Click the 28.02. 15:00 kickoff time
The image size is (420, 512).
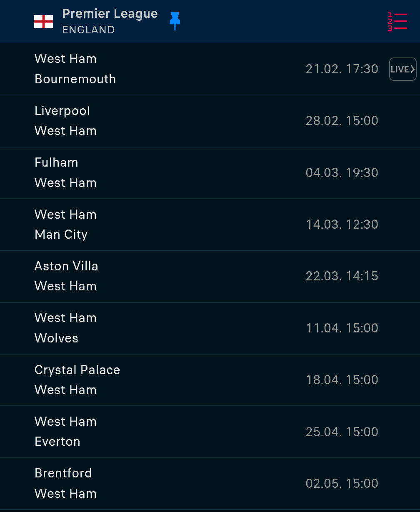342,121
